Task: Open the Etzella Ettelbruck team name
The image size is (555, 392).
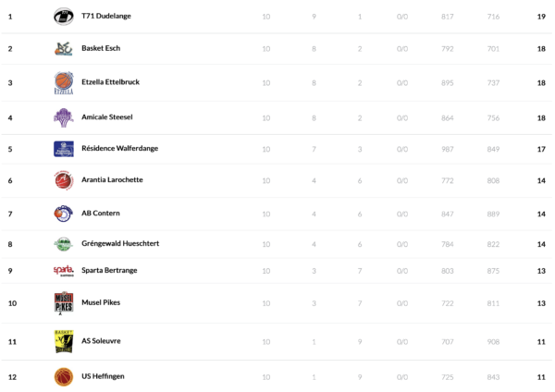Action: [x=110, y=82]
